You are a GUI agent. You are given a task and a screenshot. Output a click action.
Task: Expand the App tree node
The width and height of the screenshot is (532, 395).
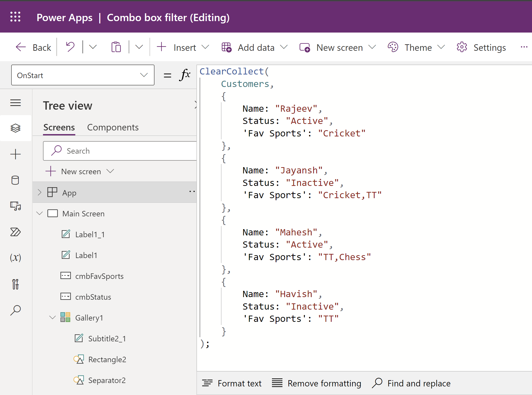click(x=40, y=193)
